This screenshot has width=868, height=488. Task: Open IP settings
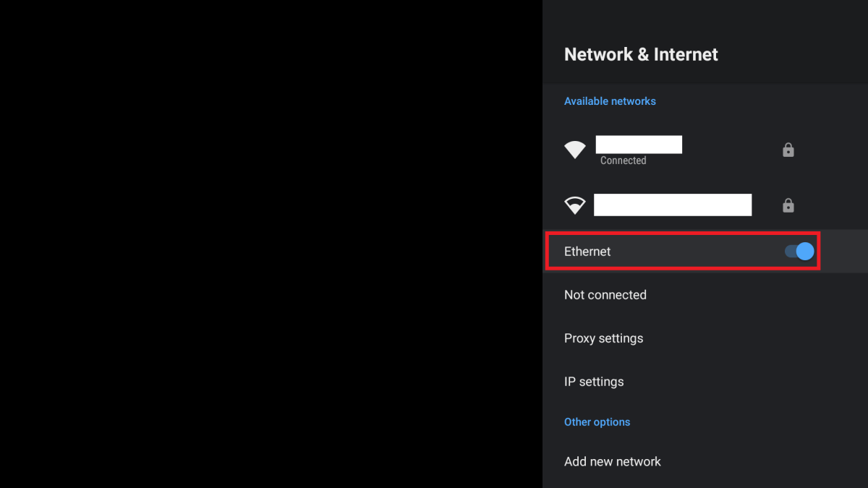[x=594, y=381]
